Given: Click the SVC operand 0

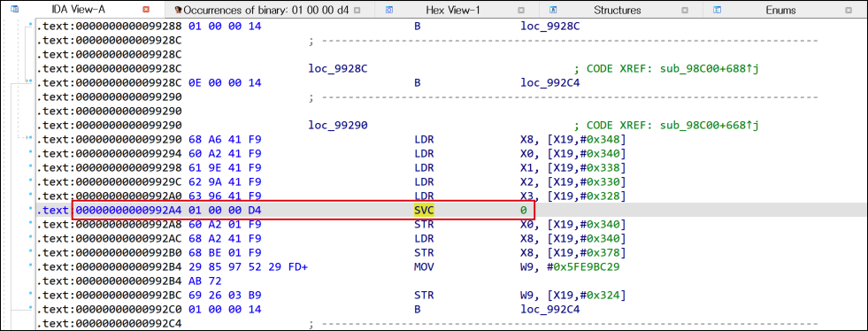Looking at the screenshot, I should 524,211.
